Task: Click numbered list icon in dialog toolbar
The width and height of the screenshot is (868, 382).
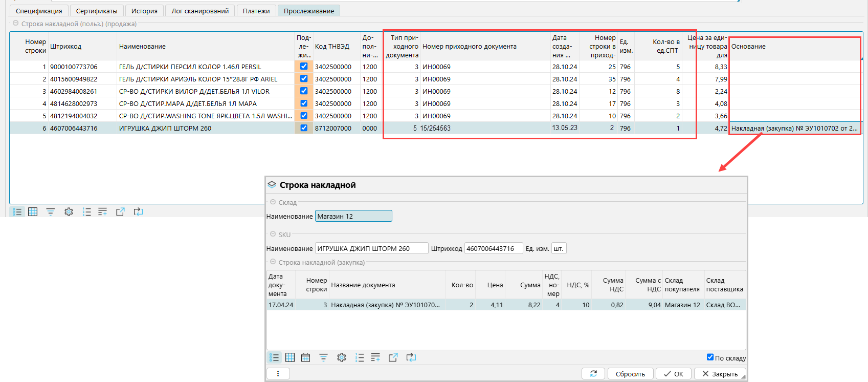Action: [360, 357]
